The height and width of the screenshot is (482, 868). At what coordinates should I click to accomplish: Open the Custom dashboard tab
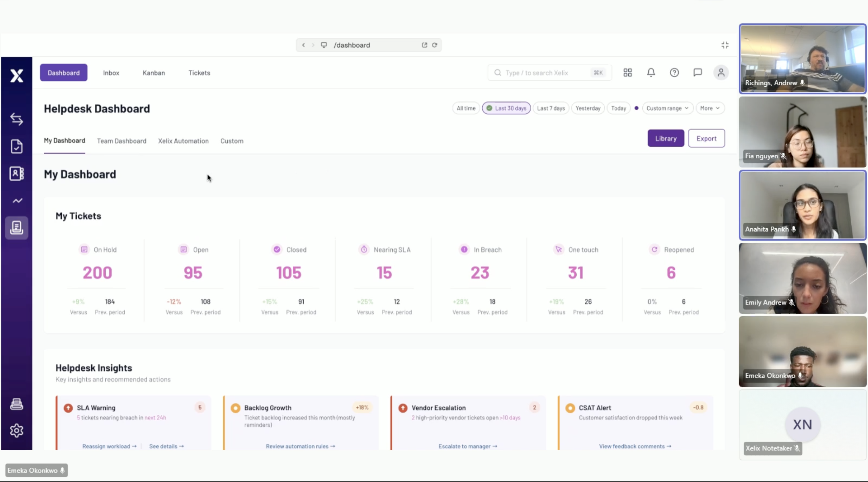[232, 141]
